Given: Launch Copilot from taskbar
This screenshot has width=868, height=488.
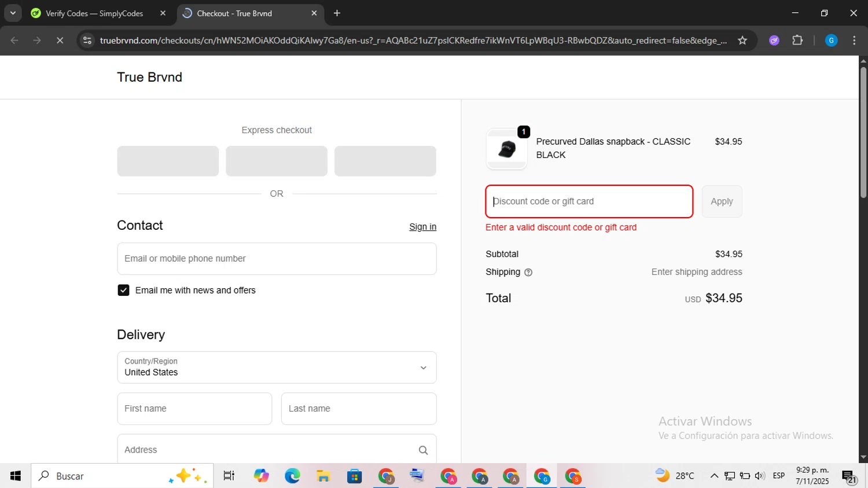Looking at the screenshot, I should click(261, 476).
